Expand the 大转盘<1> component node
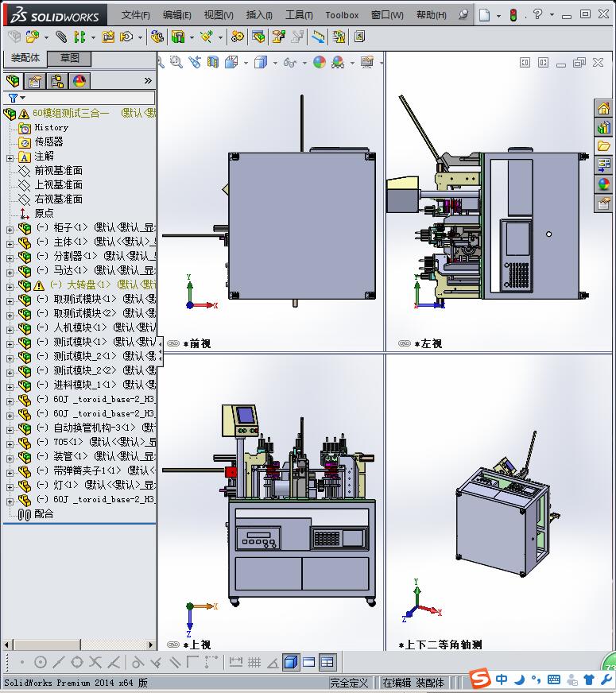616x693 pixels. point(10,286)
